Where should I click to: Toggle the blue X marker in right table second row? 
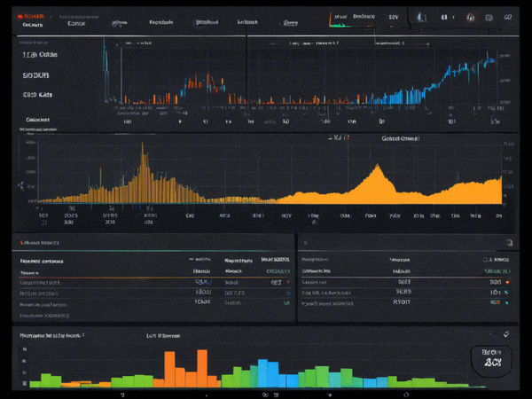[x=506, y=292]
